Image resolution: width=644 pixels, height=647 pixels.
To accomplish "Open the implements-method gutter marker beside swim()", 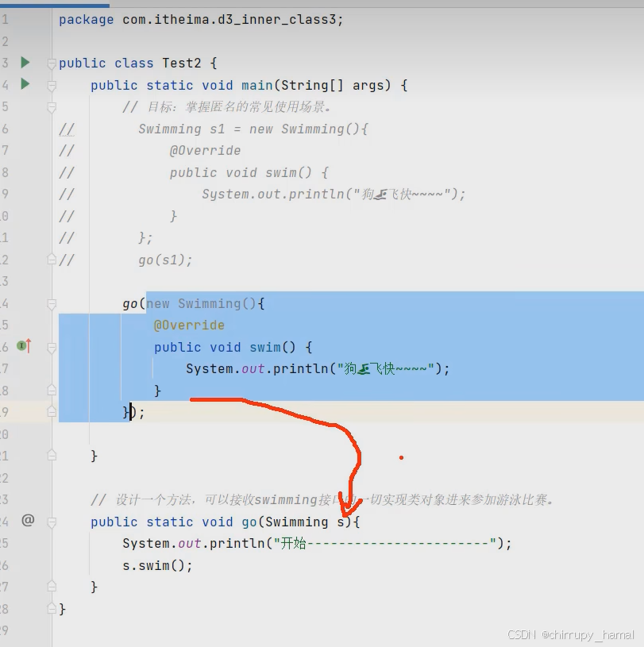I will coord(24,346).
